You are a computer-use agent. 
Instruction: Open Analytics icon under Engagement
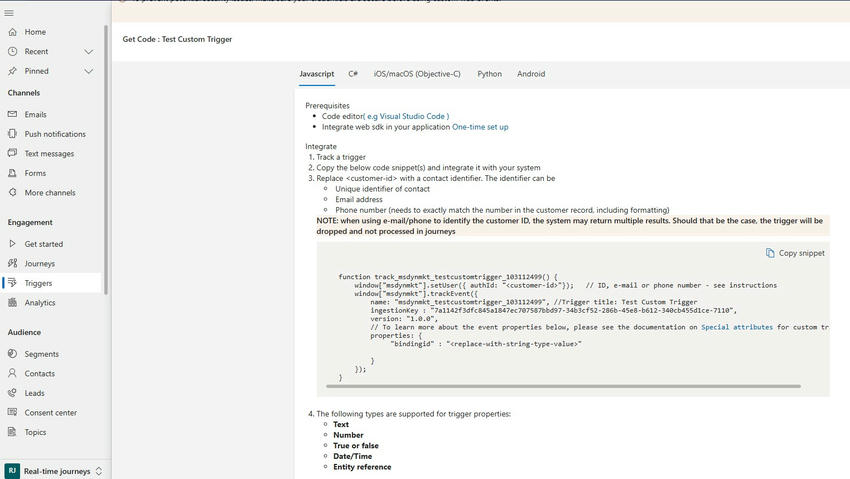click(13, 303)
